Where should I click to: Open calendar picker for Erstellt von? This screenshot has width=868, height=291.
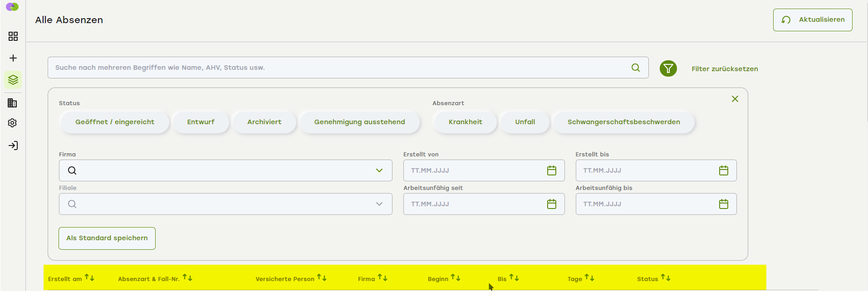pyautogui.click(x=551, y=170)
